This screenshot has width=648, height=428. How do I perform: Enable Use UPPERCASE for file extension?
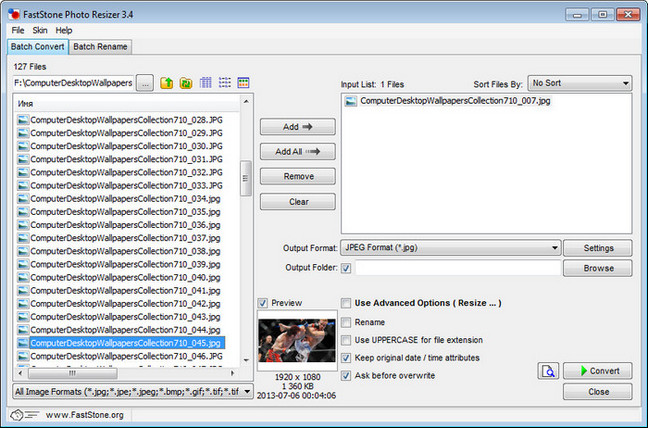346,340
